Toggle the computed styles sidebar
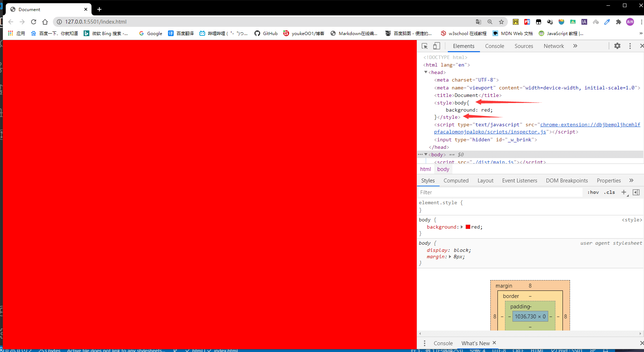The width and height of the screenshot is (644, 352). pos(636,192)
